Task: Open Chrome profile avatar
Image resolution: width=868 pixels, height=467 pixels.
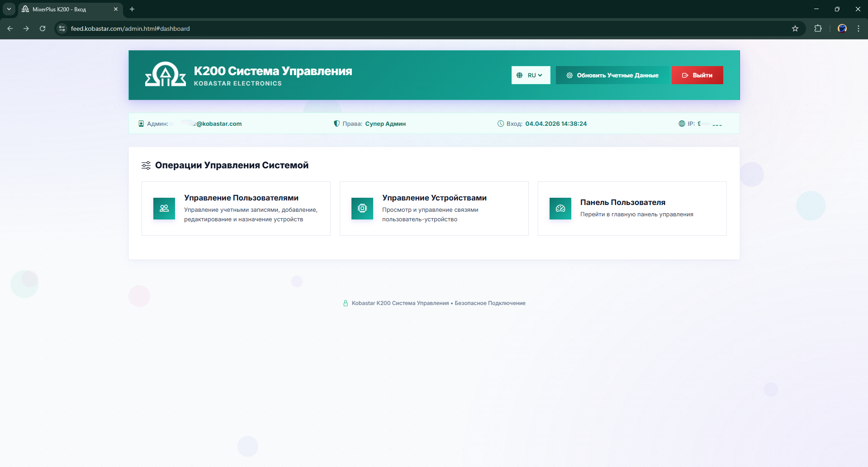Action: [x=842, y=29]
